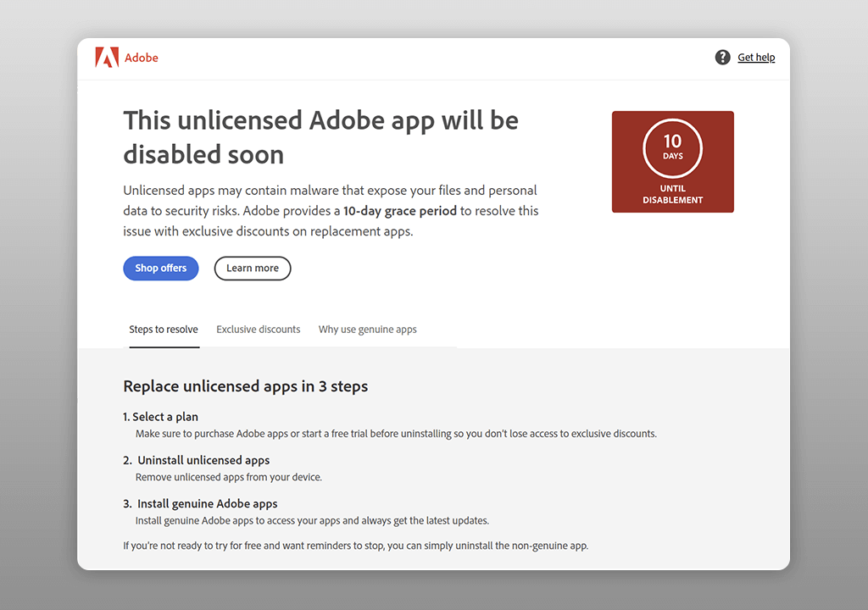This screenshot has width=868, height=610.
Task: Click the red Adobe logo icon
Action: (x=107, y=58)
